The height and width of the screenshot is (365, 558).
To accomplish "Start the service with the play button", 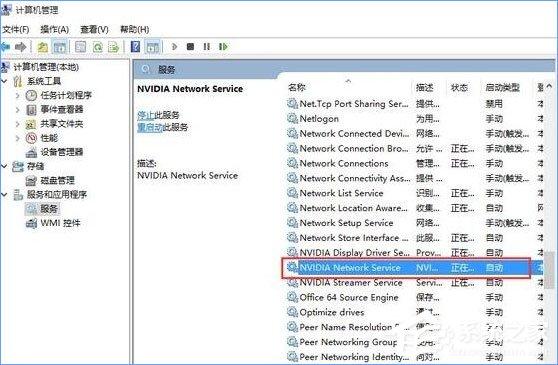I will click(174, 47).
